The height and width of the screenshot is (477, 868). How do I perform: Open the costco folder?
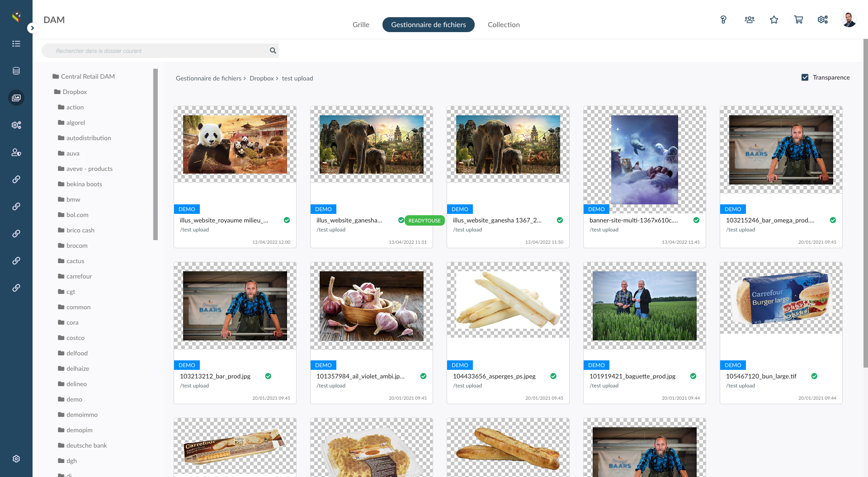click(x=71, y=338)
